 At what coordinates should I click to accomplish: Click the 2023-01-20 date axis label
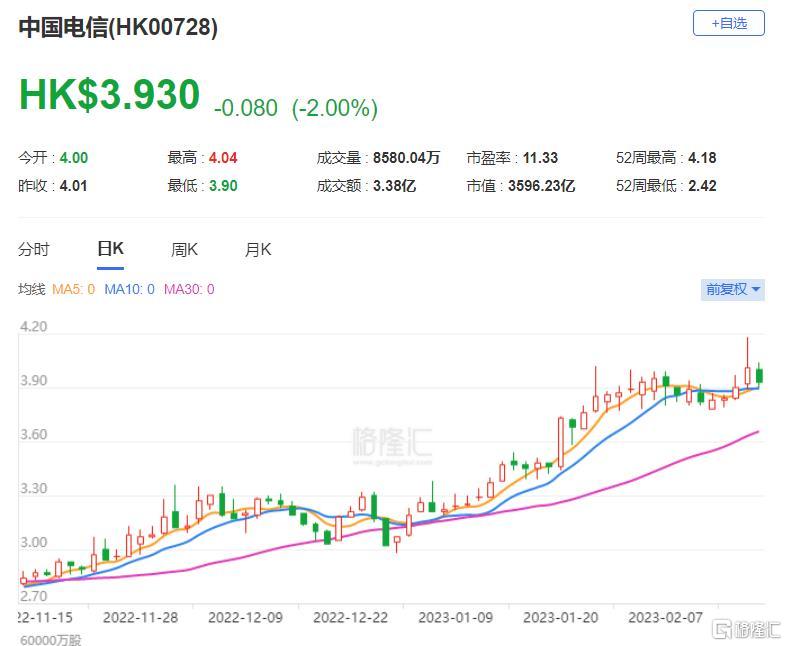tap(561, 617)
